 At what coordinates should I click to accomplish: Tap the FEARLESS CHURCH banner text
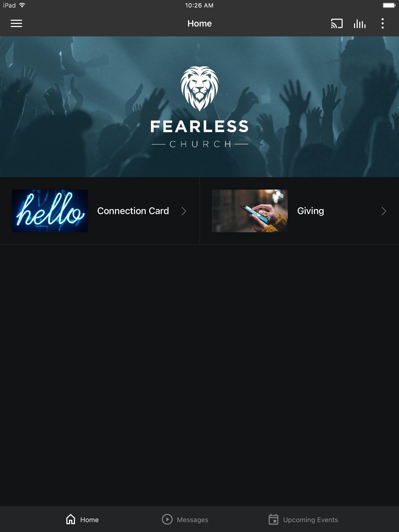(199, 134)
